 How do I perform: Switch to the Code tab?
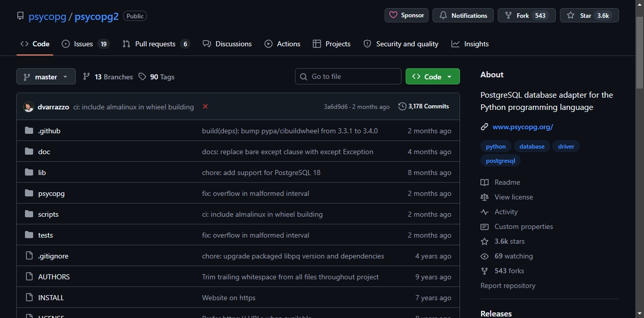tap(35, 44)
